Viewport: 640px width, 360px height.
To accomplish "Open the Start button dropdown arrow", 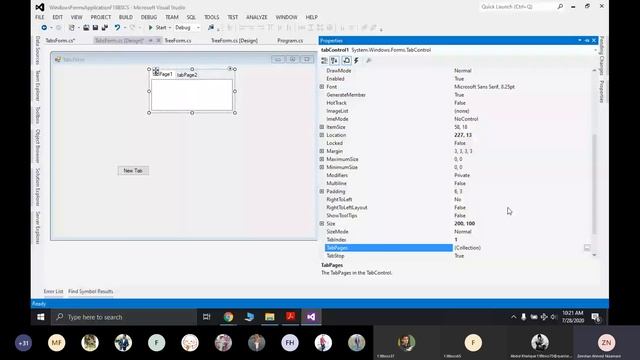I will point(169,28).
